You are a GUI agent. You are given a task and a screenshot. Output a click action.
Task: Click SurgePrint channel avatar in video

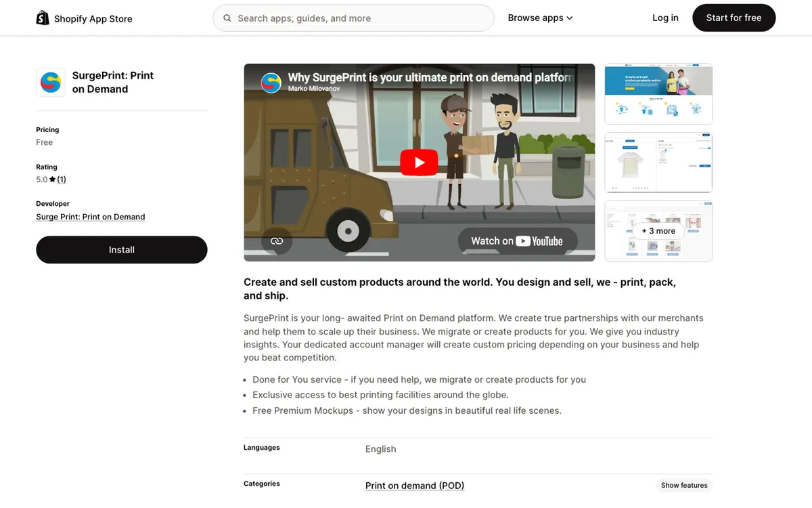pos(271,83)
